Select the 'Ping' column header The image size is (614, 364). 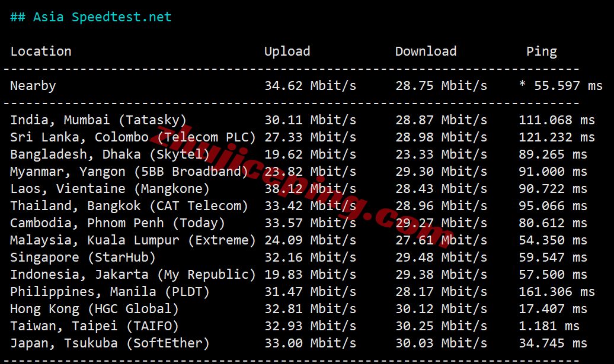(542, 51)
